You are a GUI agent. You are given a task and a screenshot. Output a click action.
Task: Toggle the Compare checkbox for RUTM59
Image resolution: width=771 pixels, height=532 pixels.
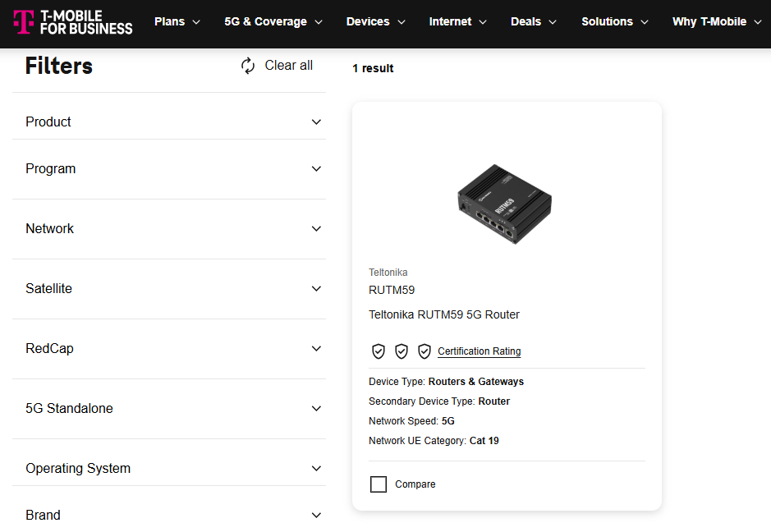pyautogui.click(x=379, y=484)
